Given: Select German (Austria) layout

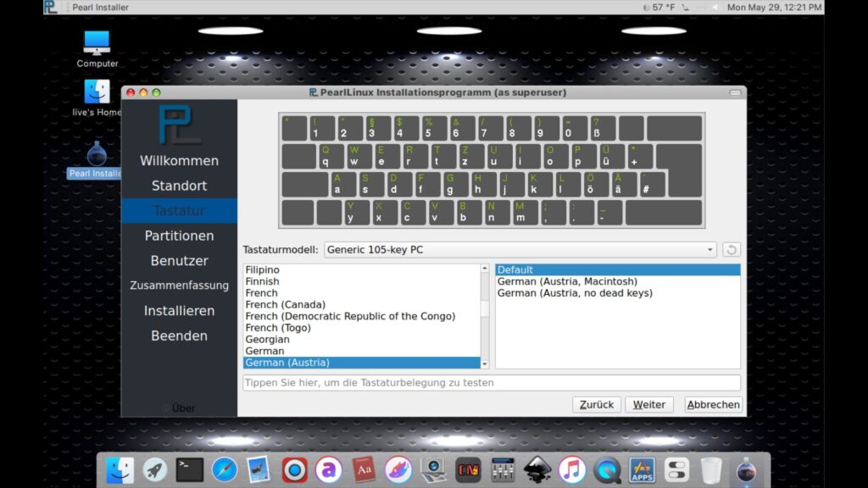Looking at the screenshot, I should click(x=361, y=363).
